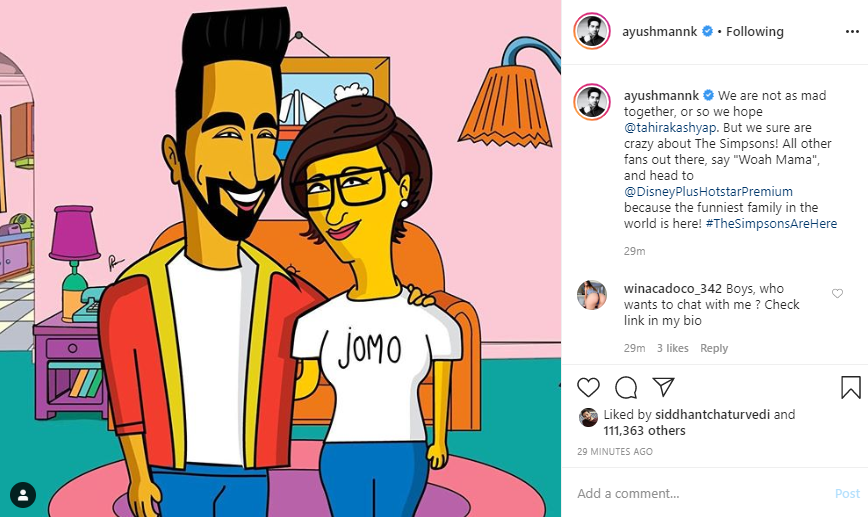Reply to winacadoco_342's comment
Viewport: 868px width, 517px height.
[x=714, y=348]
